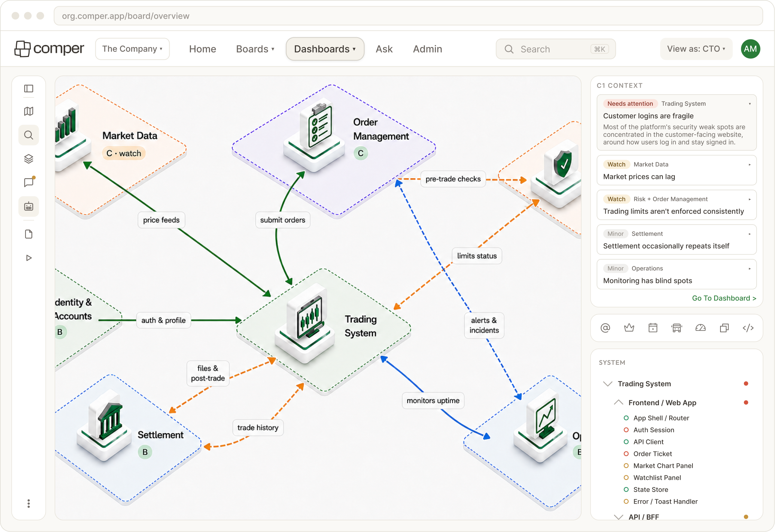Select Auth Session tree item
This screenshot has width=775, height=532.
649,430
